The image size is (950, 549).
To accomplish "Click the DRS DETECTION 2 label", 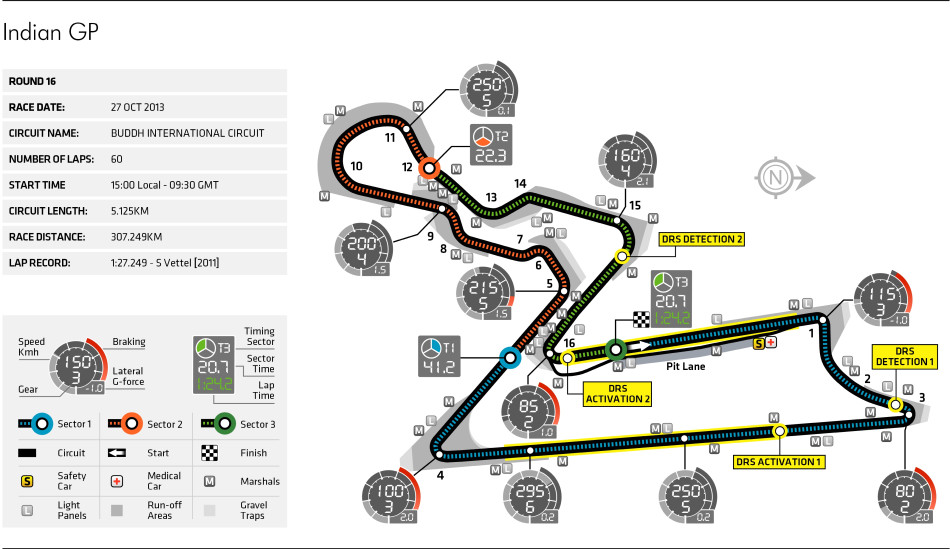I will (702, 239).
